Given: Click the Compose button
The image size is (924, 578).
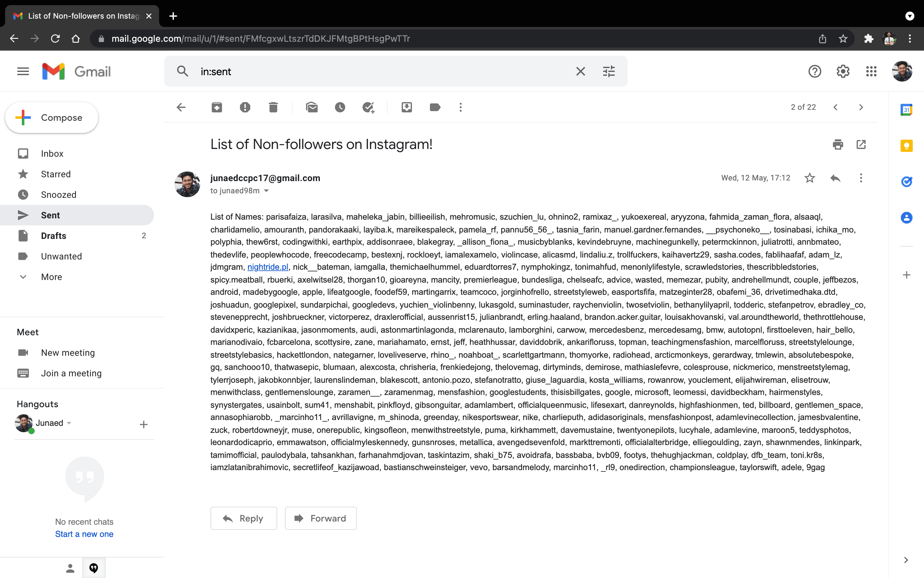Looking at the screenshot, I should pos(52,117).
